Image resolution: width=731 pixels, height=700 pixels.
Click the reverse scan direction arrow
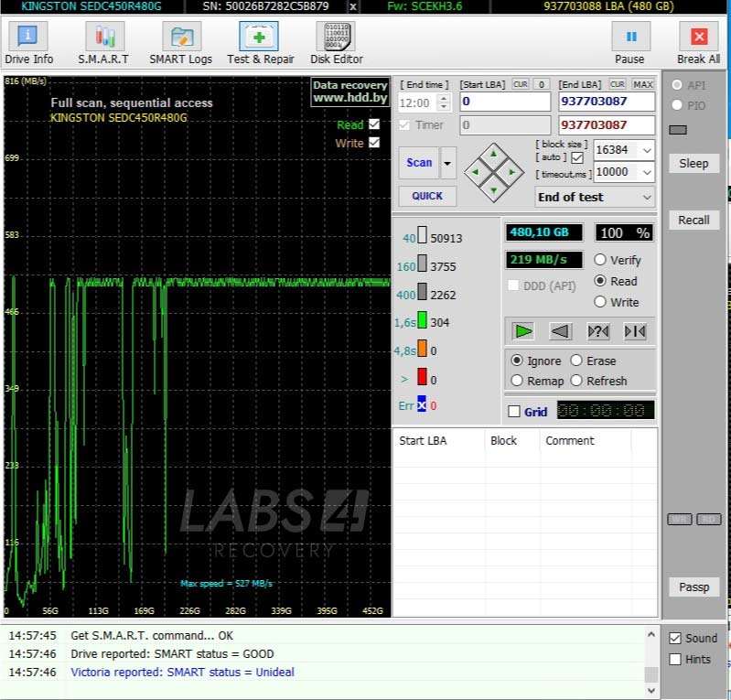(560, 331)
